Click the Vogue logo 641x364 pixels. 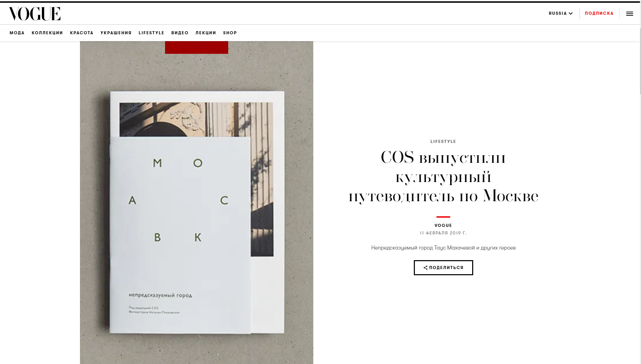pos(35,14)
